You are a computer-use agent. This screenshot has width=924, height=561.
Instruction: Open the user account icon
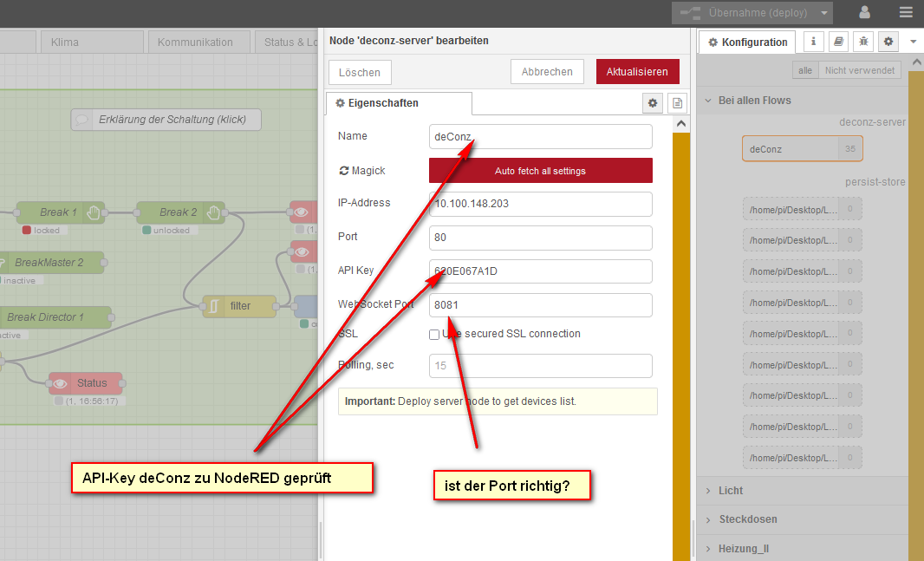pos(864,13)
